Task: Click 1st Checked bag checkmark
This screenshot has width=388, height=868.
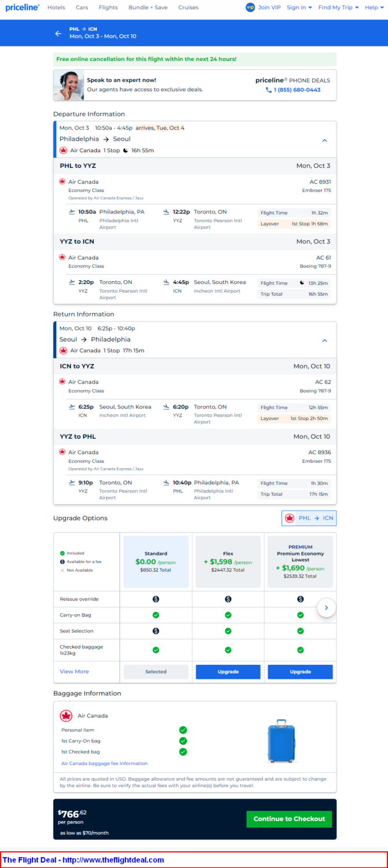Action: tap(183, 752)
